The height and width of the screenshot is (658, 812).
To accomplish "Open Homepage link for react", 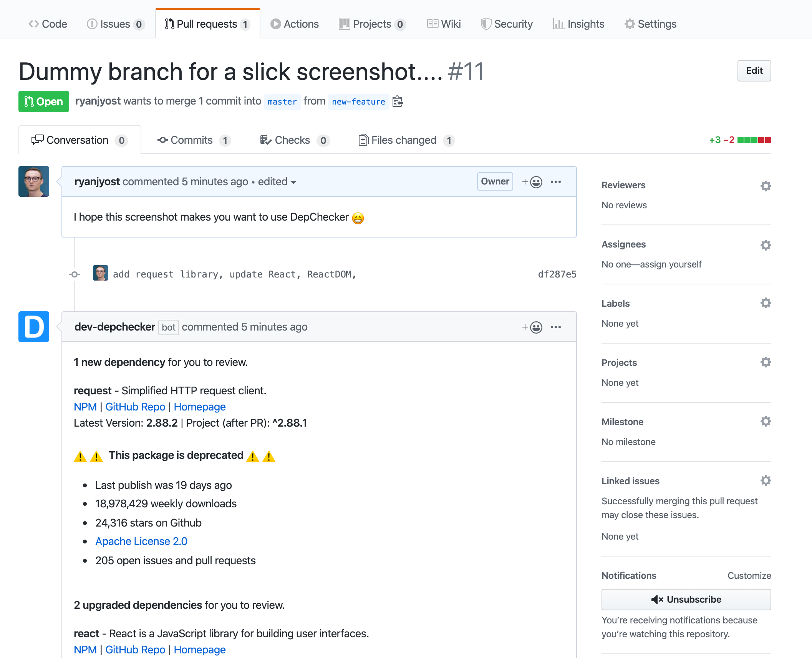I will coord(200,650).
